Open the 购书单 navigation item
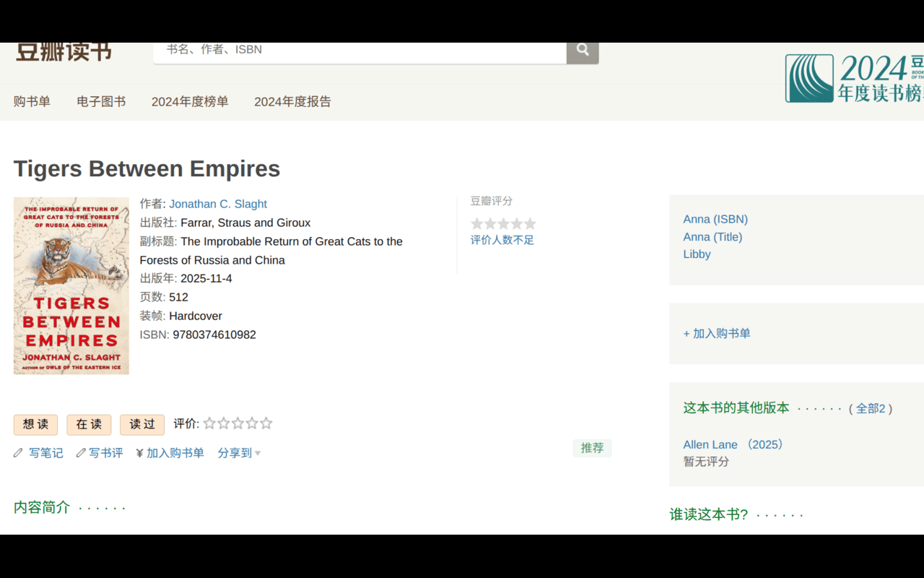 (x=32, y=102)
